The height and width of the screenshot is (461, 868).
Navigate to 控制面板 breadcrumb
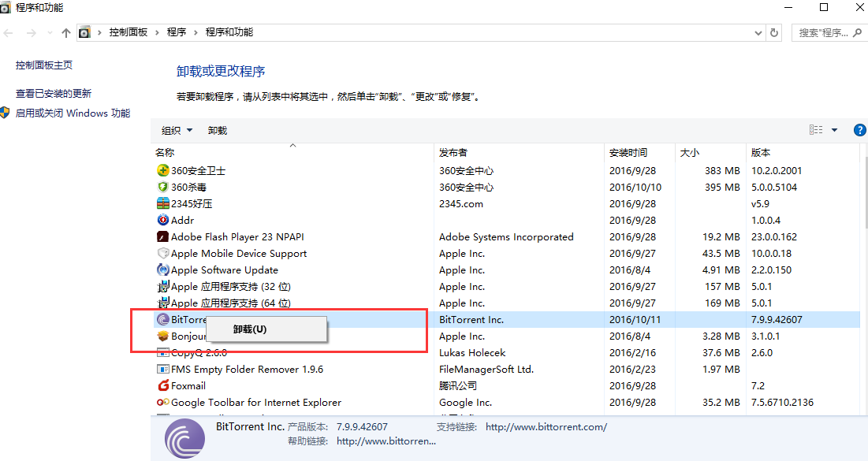pos(129,32)
